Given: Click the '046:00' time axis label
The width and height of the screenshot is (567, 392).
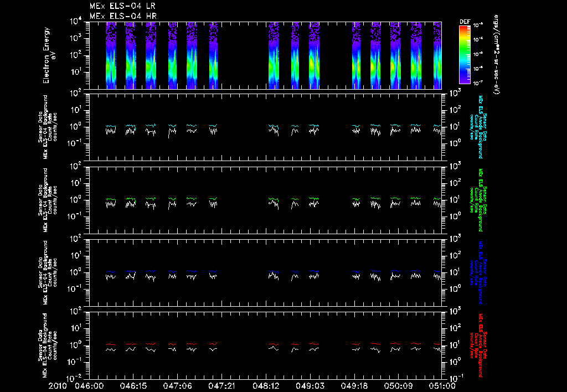Looking at the screenshot, I should coord(89,386).
